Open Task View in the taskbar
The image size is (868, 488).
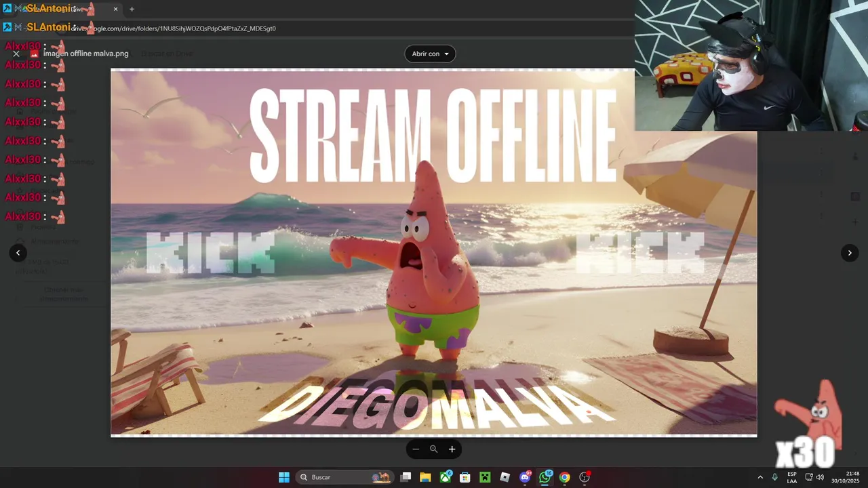[406, 477]
